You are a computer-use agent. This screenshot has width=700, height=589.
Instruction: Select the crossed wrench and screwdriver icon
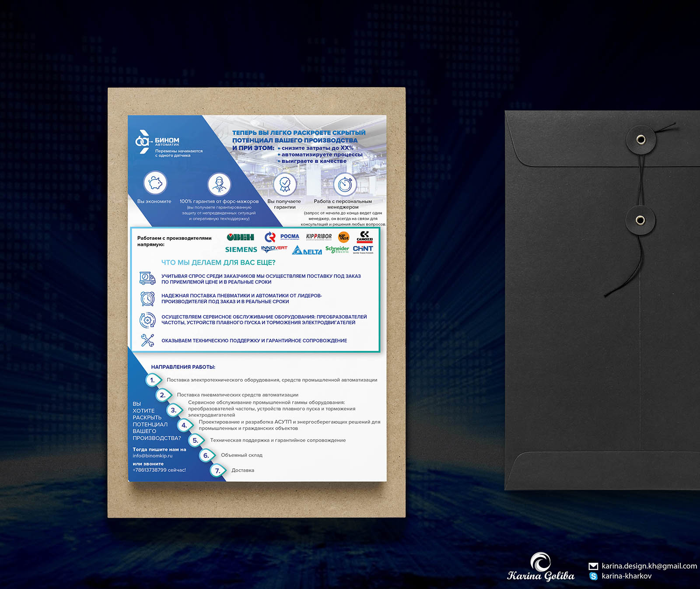tap(147, 340)
